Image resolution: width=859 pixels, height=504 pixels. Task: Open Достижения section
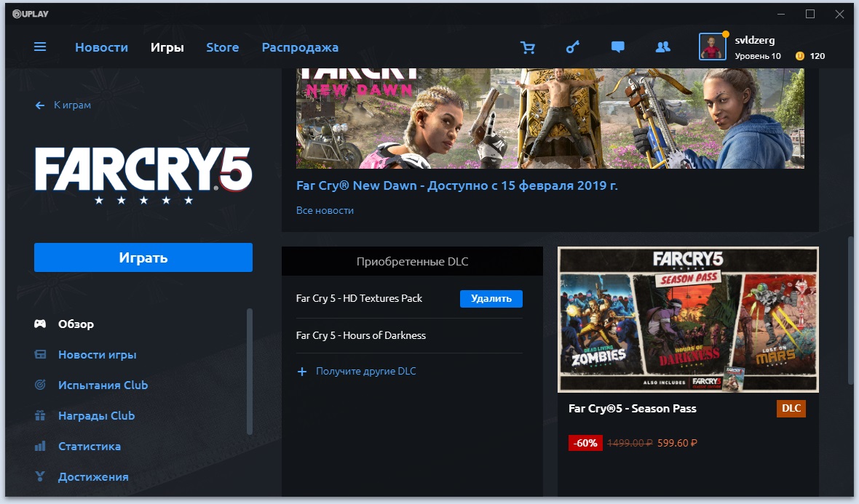93,476
